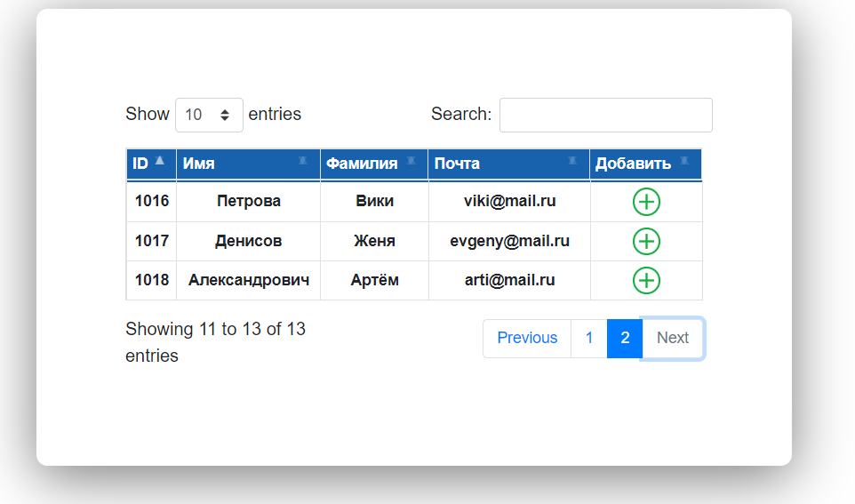Click inside the Search input field
Viewport: 855px width, 504px height.
click(x=606, y=115)
